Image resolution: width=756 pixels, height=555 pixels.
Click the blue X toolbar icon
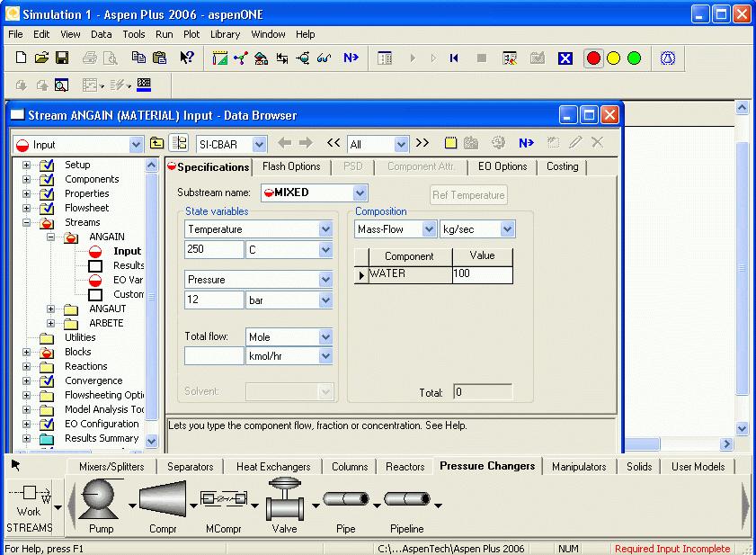pyautogui.click(x=565, y=58)
